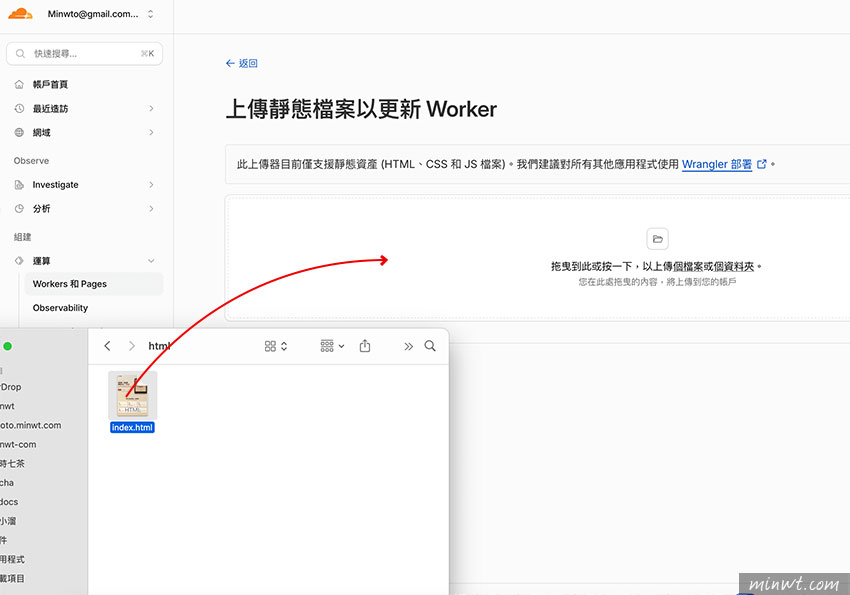Select the index.html file thumbnail

[x=133, y=396]
